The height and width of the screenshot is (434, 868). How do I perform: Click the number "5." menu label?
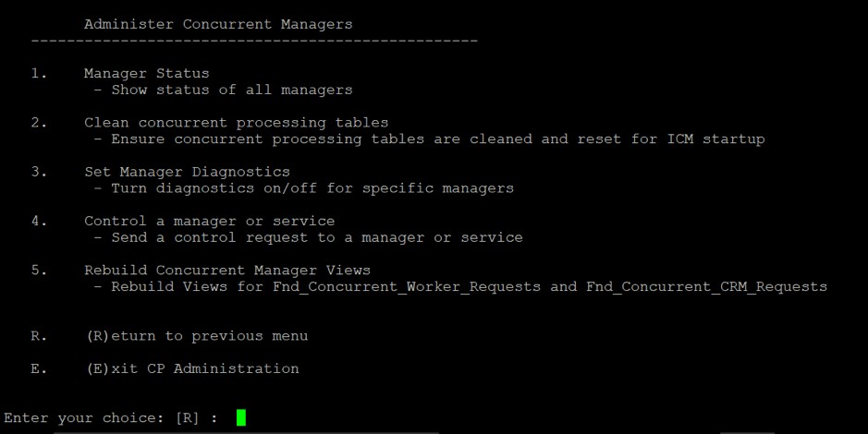(x=39, y=270)
